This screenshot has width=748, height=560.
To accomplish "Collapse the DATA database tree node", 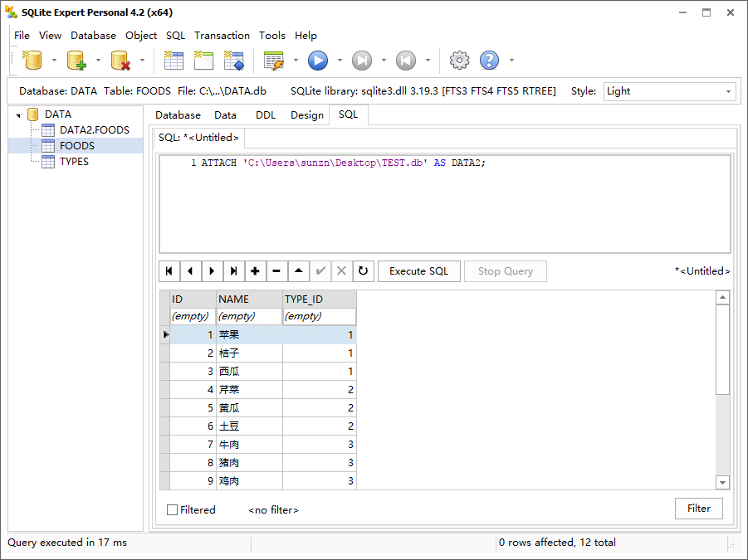I will coord(18,115).
